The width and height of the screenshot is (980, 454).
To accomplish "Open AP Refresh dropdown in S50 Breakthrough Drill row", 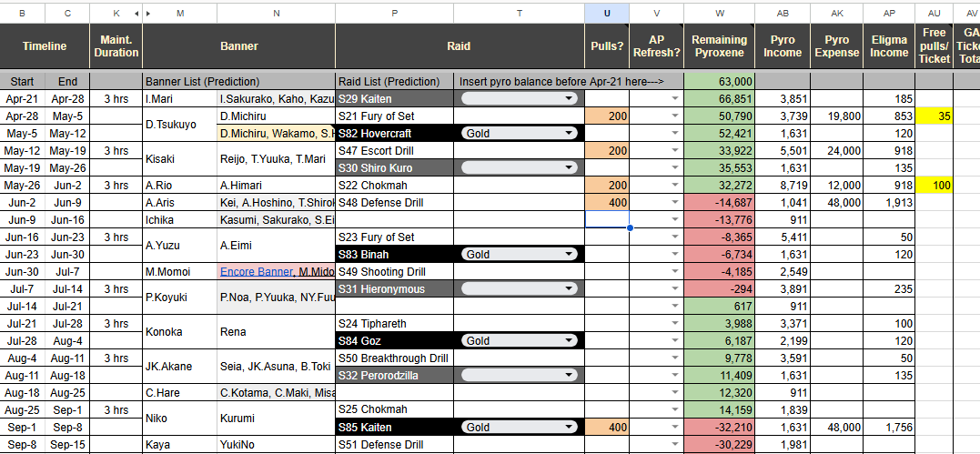I will point(674,358).
